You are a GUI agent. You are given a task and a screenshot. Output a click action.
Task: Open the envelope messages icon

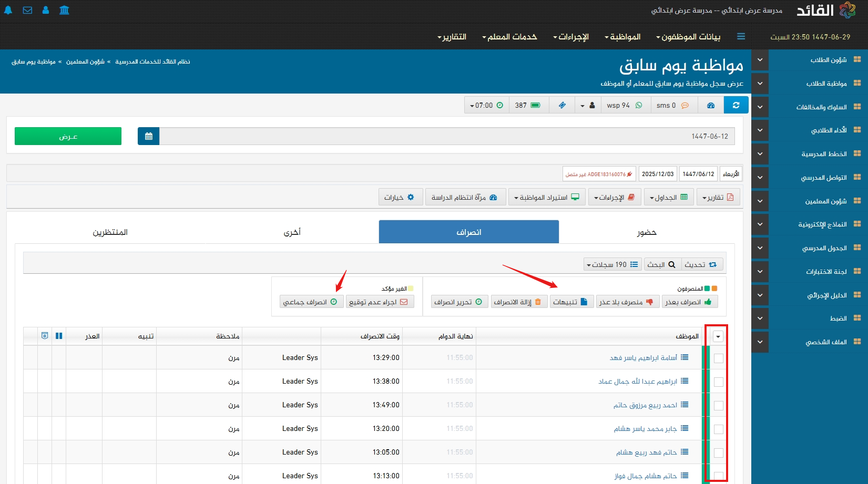coord(27,10)
